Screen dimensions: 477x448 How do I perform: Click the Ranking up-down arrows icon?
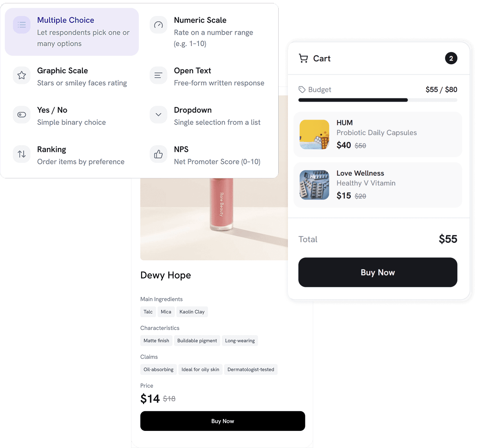pos(22,154)
